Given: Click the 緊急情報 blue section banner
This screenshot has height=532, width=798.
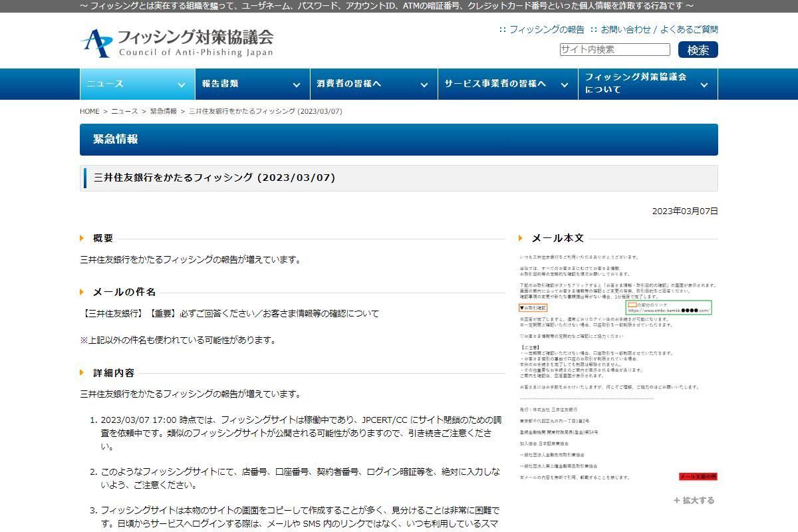Looking at the screenshot, I should coord(399,140).
